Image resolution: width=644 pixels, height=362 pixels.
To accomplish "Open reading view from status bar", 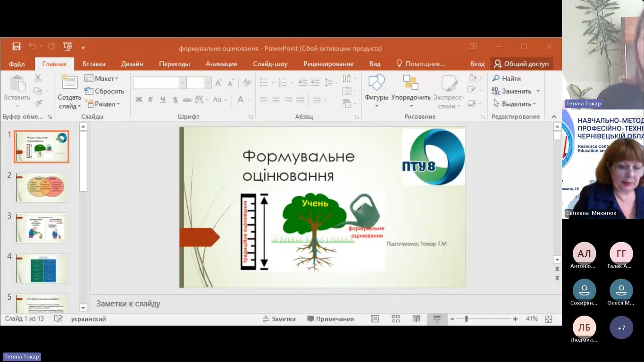I will click(x=416, y=319).
